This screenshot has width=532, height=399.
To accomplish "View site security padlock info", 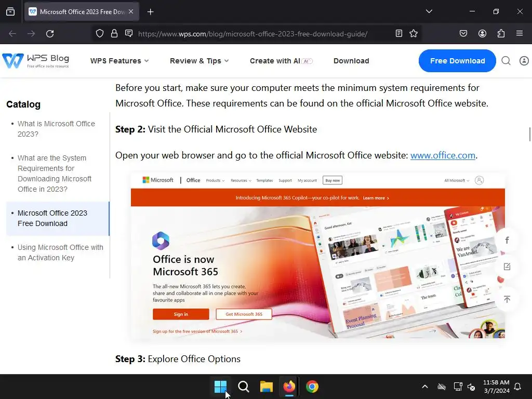I will (114, 34).
